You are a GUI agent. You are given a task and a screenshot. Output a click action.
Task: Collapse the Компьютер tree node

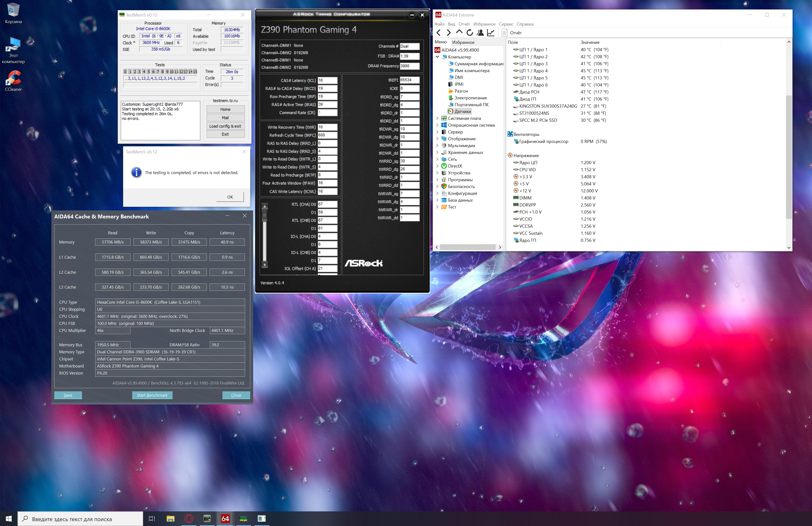point(437,57)
